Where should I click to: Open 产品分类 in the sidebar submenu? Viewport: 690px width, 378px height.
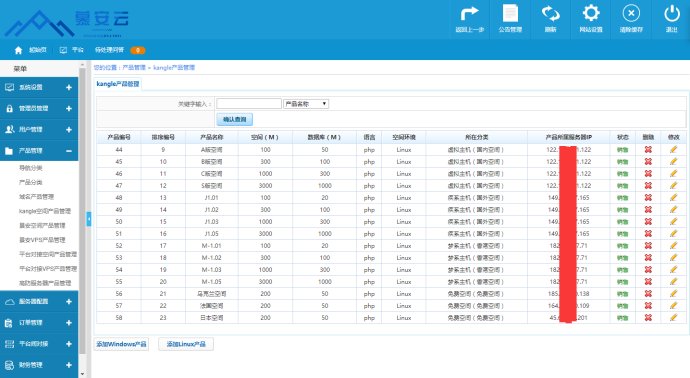pos(31,182)
